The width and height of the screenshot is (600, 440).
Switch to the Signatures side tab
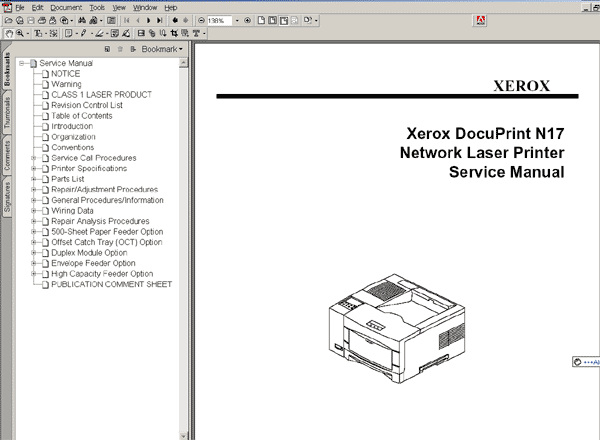(x=7, y=197)
